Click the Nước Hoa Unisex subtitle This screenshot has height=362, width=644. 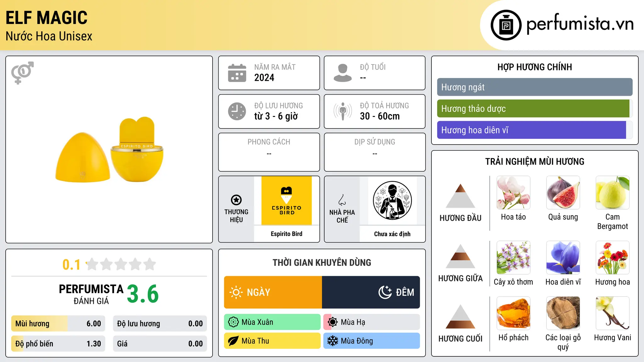pyautogui.click(x=49, y=36)
